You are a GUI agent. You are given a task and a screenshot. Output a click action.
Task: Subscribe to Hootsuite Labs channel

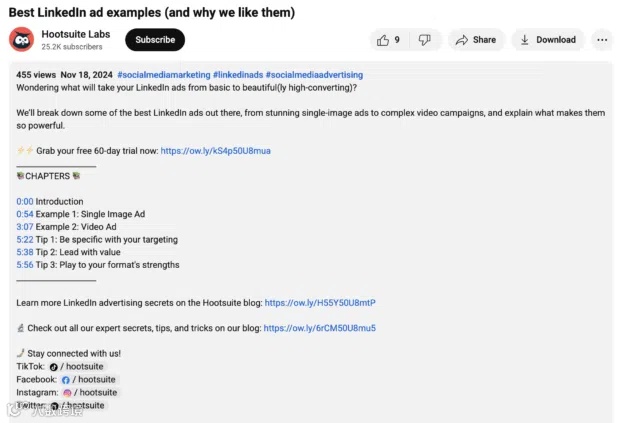coord(155,40)
